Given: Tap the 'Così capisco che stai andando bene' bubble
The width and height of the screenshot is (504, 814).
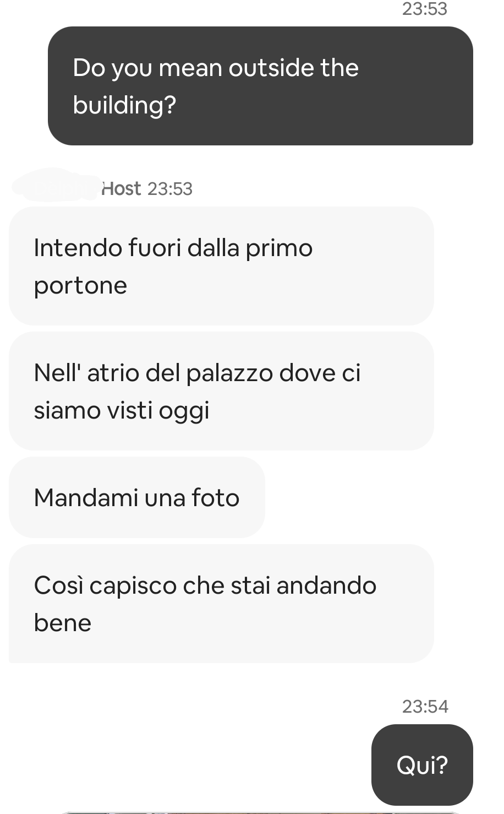Looking at the screenshot, I should pyautogui.click(x=221, y=604).
